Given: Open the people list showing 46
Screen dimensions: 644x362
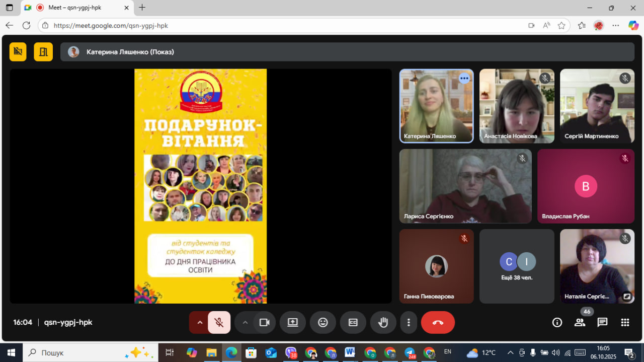Looking at the screenshot, I should click(x=580, y=323).
